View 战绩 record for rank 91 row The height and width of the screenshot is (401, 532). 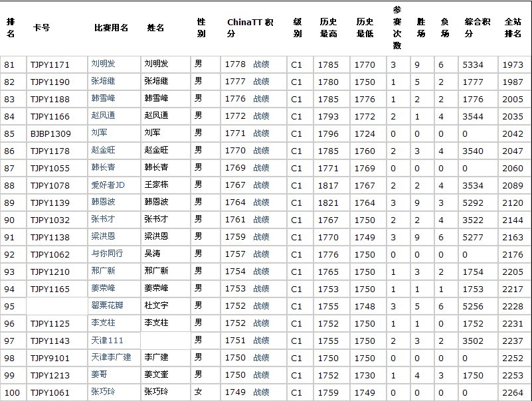[261, 237]
